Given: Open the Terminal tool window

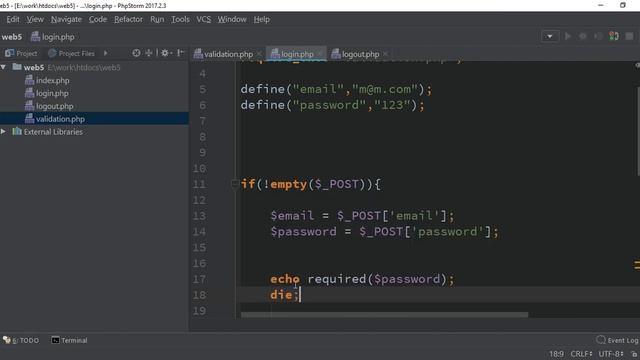Looking at the screenshot, I should (69, 340).
